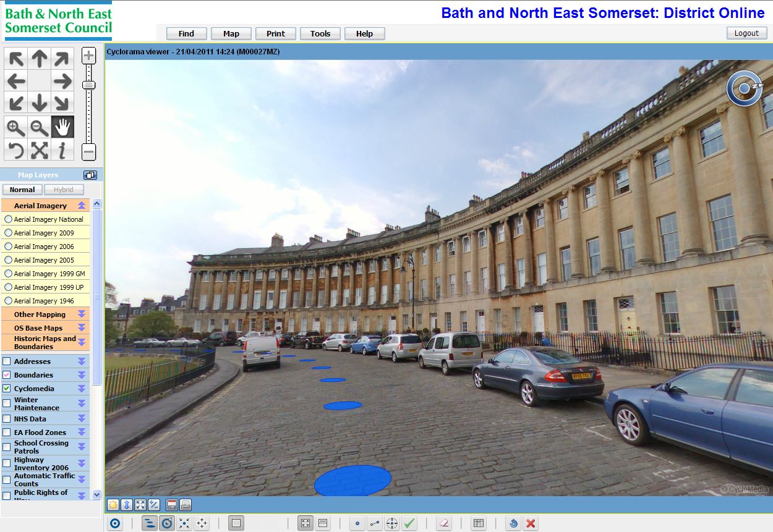Enable the Addresses layer
The height and width of the screenshot is (532, 773).
point(7,361)
